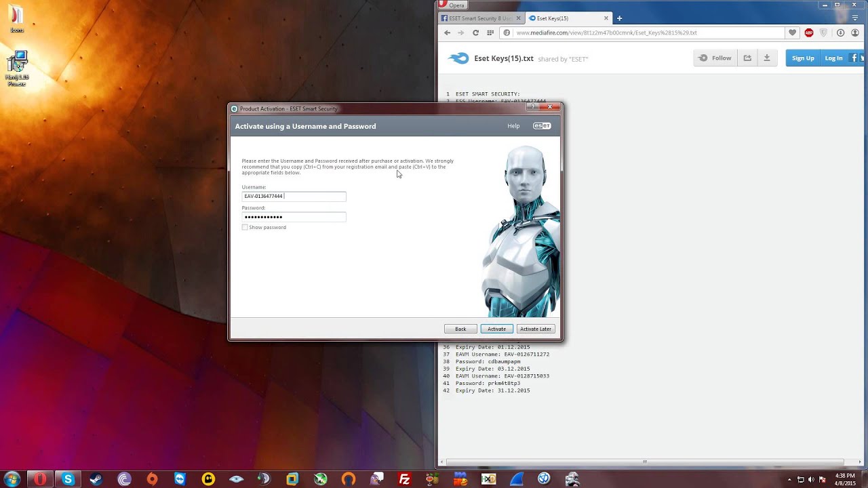Image resolution: width=868 pixels, height=488 pixels.
Task: Go back in Opera browser
Action: pyautogui.click(x=447, y=33)
